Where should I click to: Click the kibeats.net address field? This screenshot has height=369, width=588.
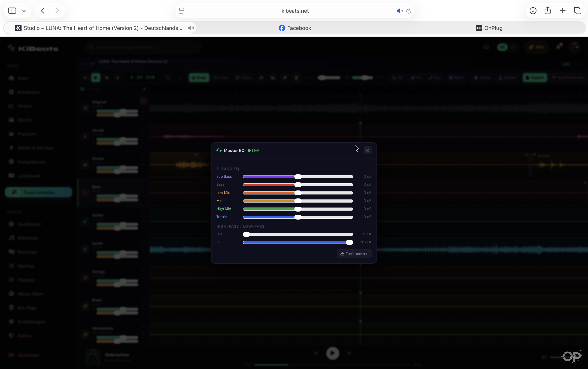(x=295, y=11)
